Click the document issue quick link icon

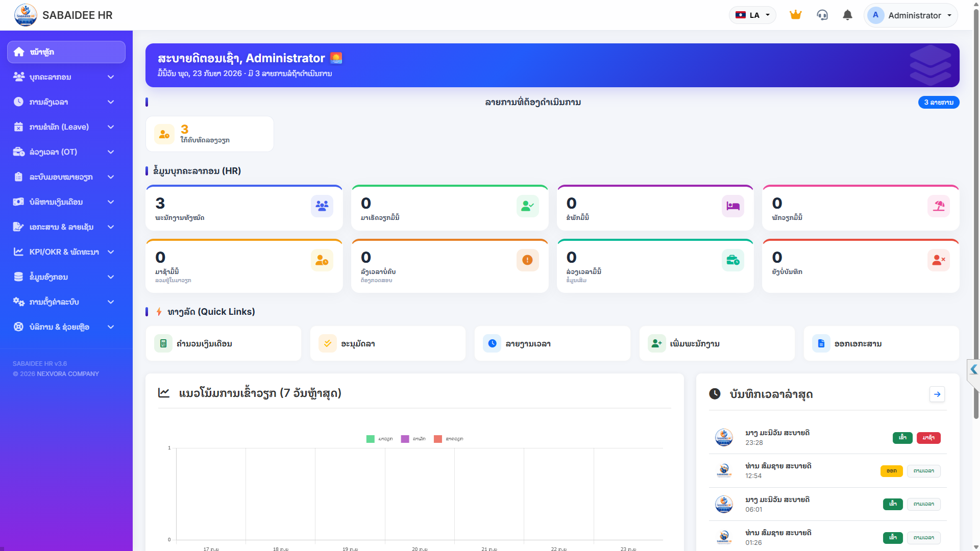821,343
